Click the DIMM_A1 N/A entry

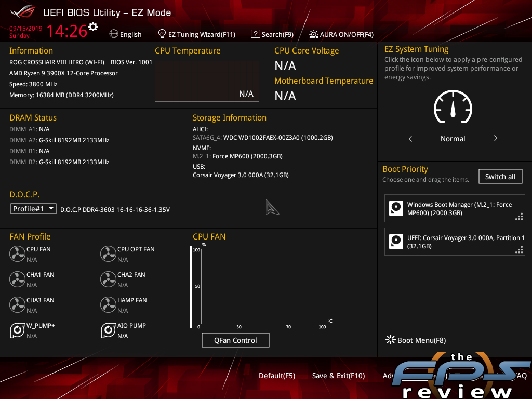30,129
